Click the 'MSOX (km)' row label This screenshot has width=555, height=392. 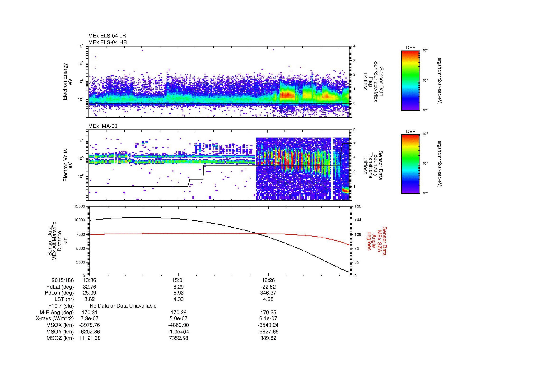tap(60, 325)
